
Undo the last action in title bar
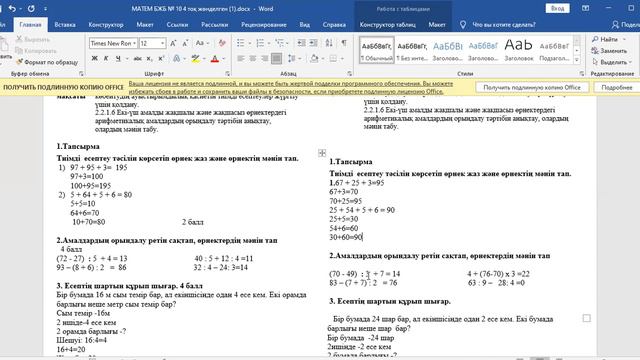point(12,9)
